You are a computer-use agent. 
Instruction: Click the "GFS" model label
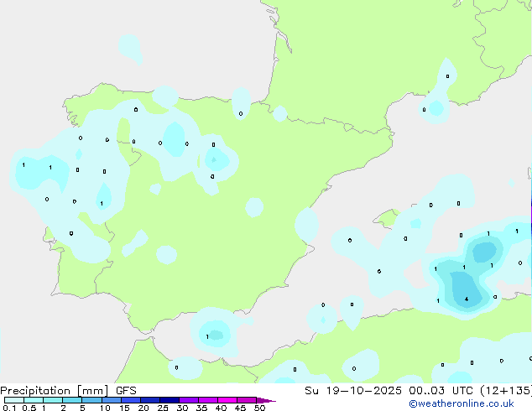tap(126, 391)
